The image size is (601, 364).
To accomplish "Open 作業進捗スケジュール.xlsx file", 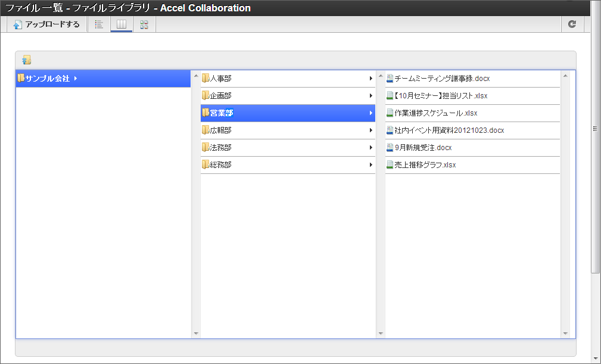I will point(472,113).
